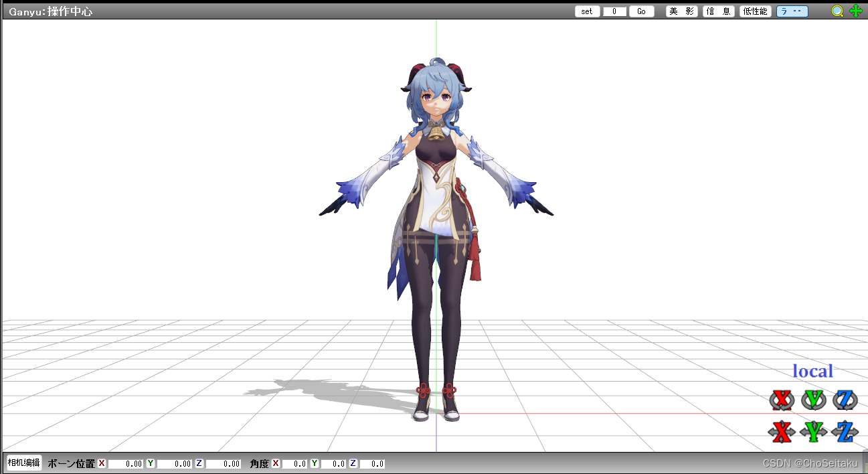Click the blue Z move gizmo icon

click(x=845, y=431)
